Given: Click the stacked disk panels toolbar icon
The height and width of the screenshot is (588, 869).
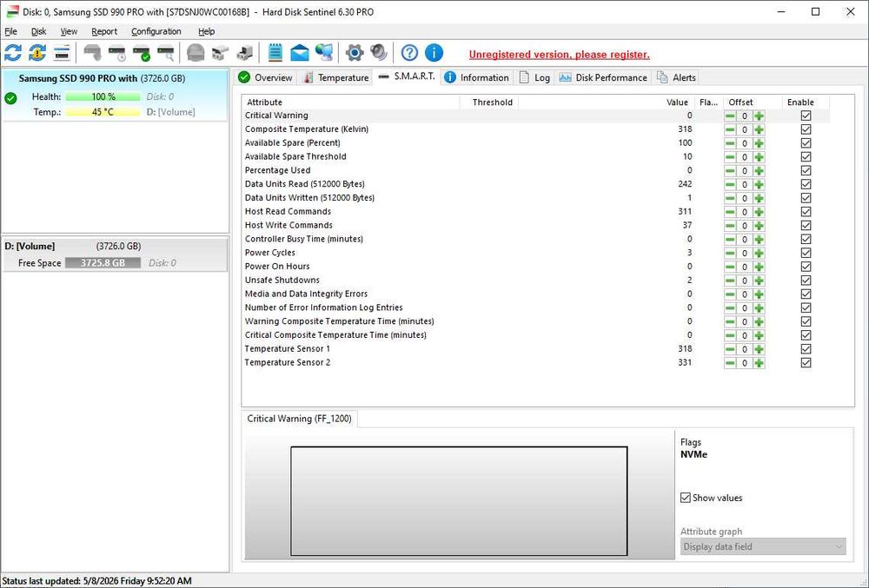Looking at the screenshot, I should 62,53.
